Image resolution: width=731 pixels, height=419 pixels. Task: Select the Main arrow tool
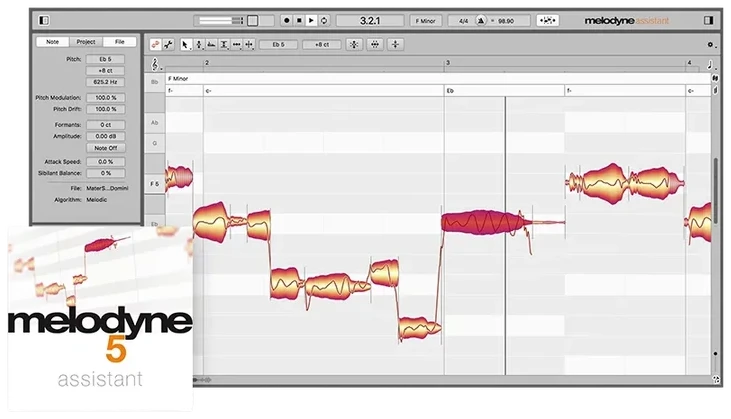[x=186, y=45]
